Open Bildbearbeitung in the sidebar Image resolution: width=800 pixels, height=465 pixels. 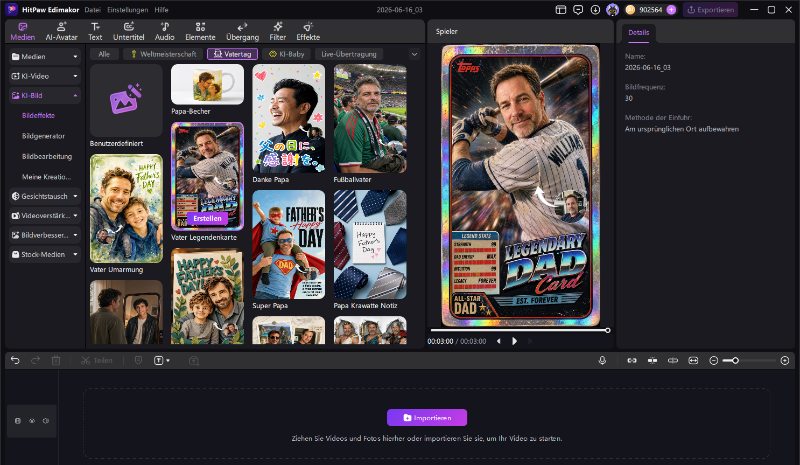tap(47, 157)
